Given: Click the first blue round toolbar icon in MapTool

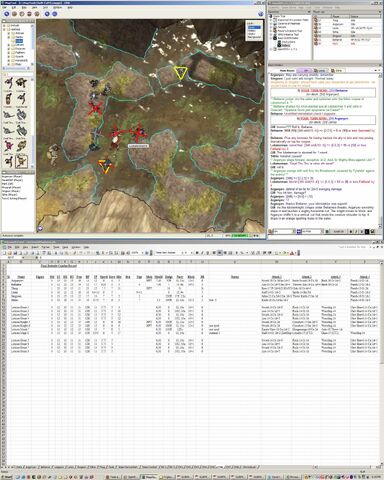Looking at the screenshot, I should click(6, 14).
